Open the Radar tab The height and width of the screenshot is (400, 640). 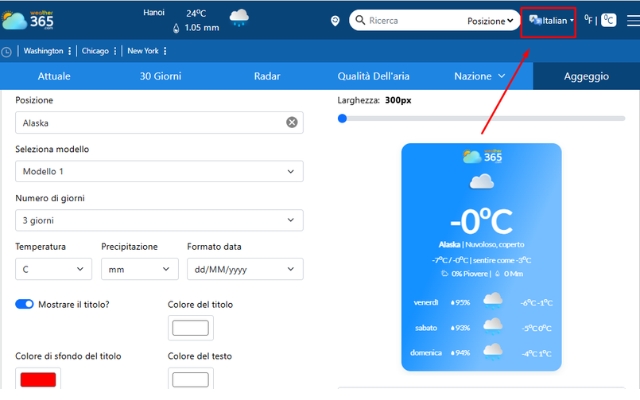pos(267,76)
